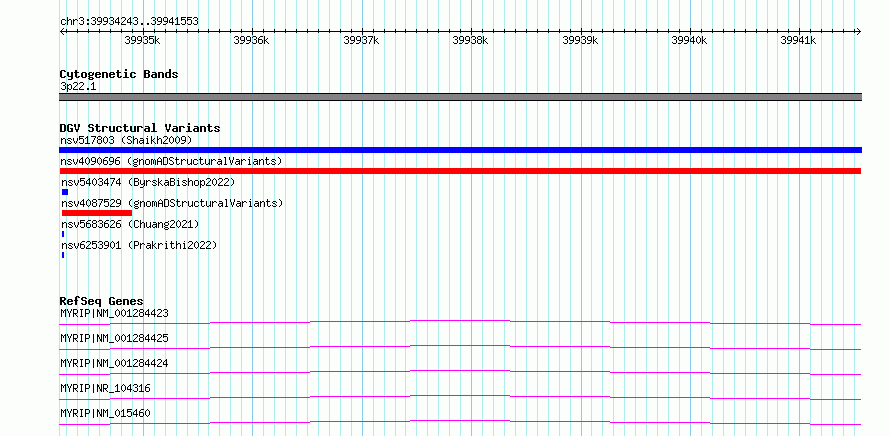This screenshot has height=436, width=890.
Task: Open the MYRIP|NM_001284423 transcript label
Action: 114,313
